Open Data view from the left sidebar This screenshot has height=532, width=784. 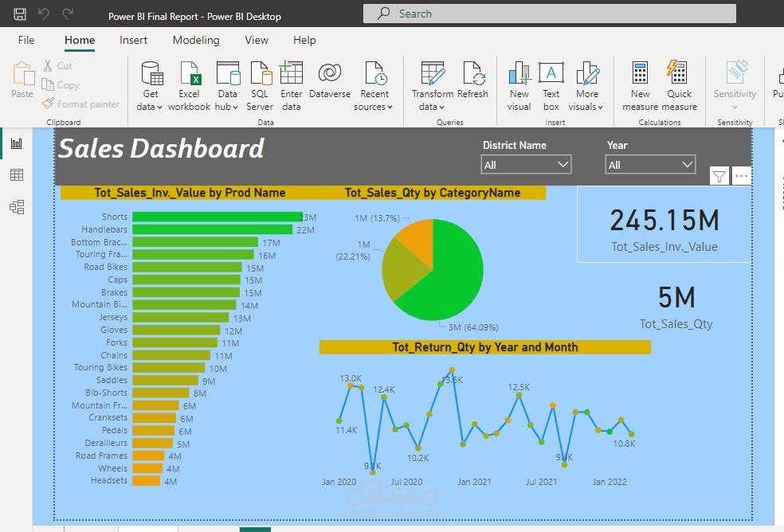click(x=13, y=174)
